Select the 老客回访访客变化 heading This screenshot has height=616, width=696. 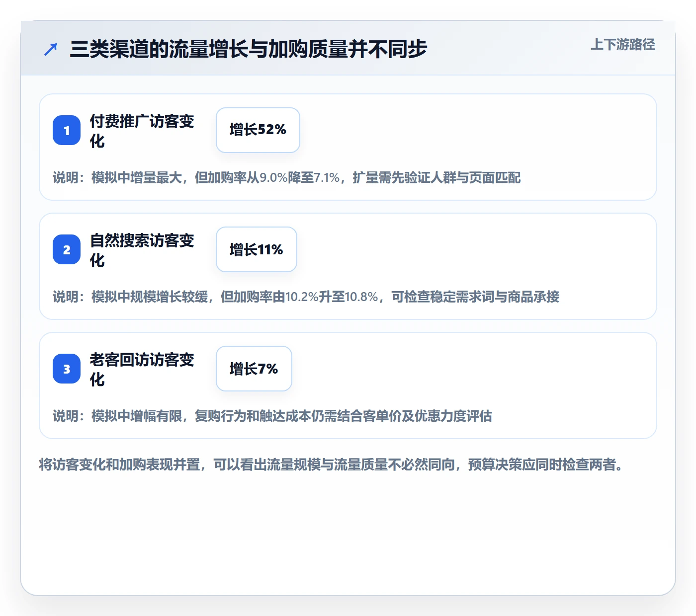click(x=142, y=369)
